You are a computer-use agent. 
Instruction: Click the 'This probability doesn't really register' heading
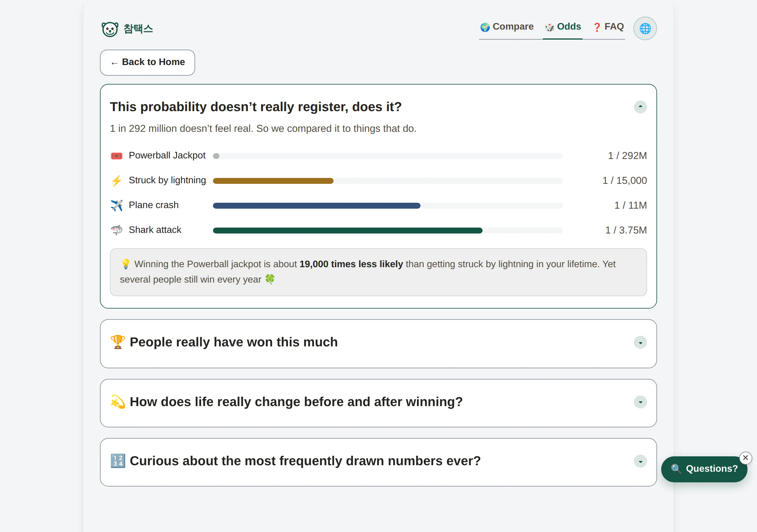click(255, 107)
